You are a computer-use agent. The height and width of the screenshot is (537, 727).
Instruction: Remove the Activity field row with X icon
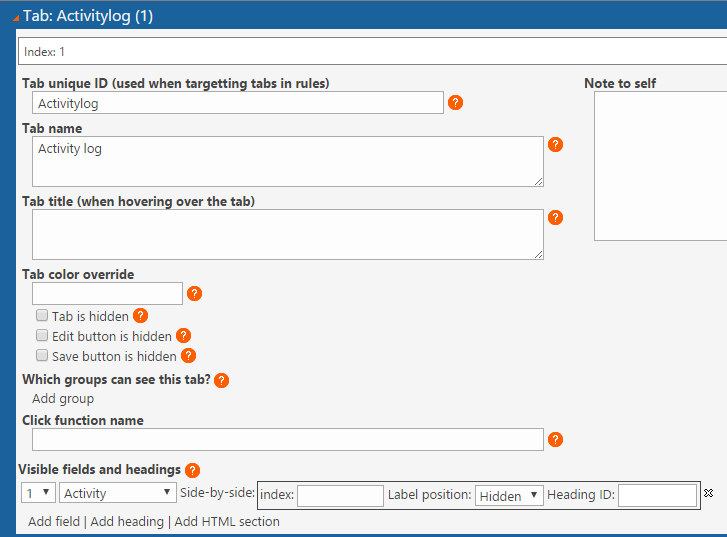[708, 493]
